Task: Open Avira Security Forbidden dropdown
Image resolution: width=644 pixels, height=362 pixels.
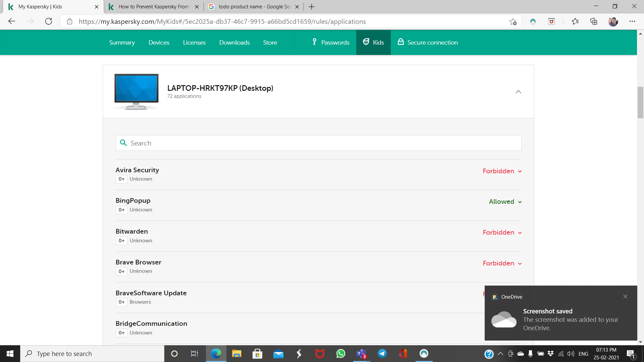Action: (502, 171)
